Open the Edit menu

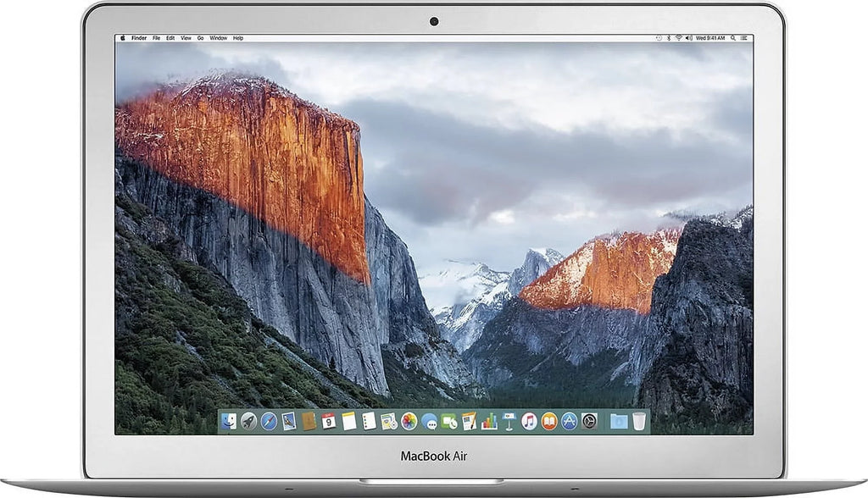point(170,38)
